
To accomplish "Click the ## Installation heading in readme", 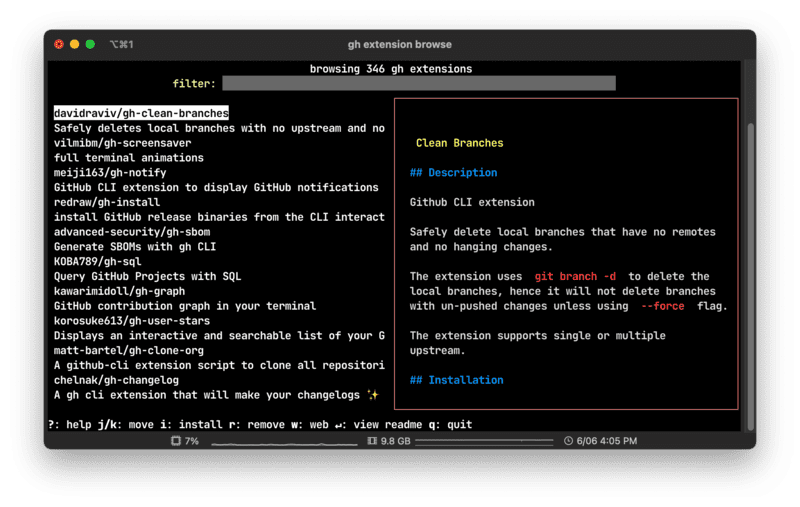I will [456, 380].
